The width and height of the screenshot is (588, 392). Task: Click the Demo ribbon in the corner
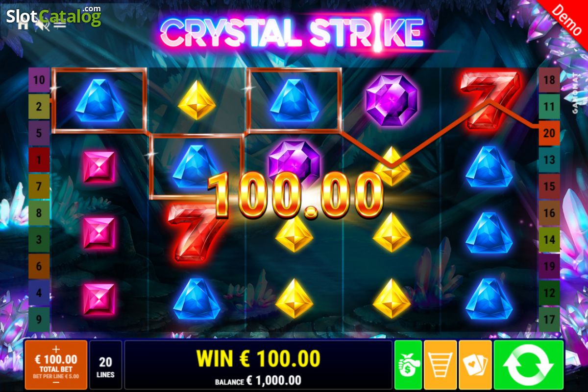[564, 21]
